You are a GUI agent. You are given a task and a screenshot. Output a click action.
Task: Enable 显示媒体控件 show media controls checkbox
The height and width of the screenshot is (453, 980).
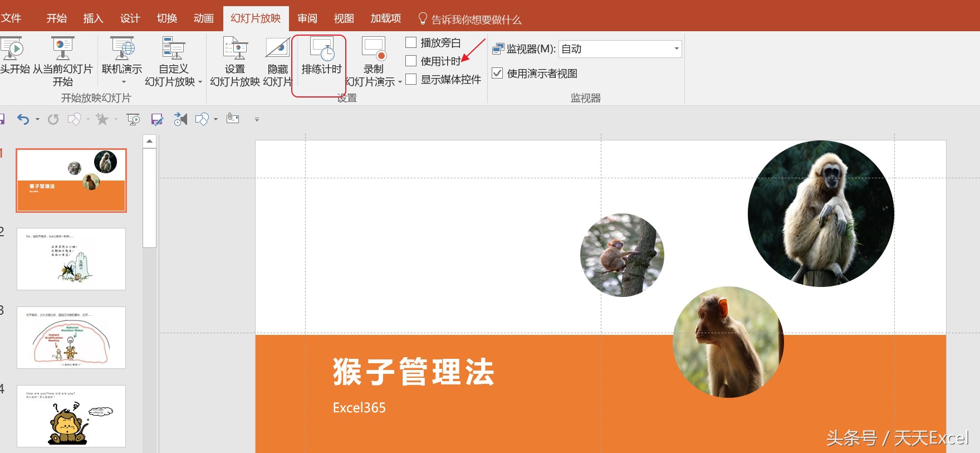[x=411, y=79]
